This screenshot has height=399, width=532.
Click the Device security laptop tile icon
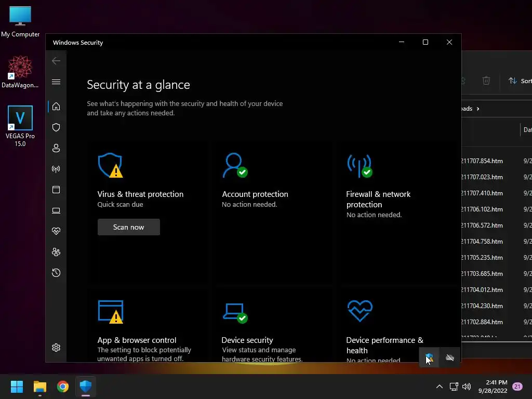click(x=235, y=313)
